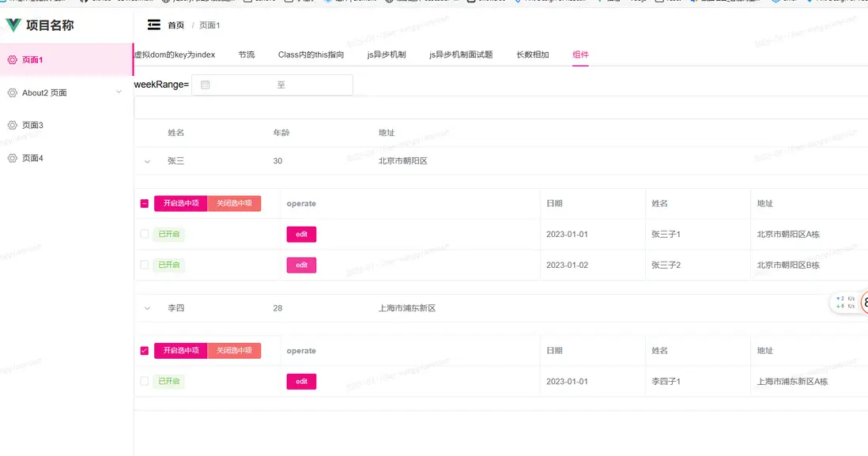The width and height of the screenshot is (868, 456).
Task: Click the 张三子1 name cell
Action: click(666, 234)
